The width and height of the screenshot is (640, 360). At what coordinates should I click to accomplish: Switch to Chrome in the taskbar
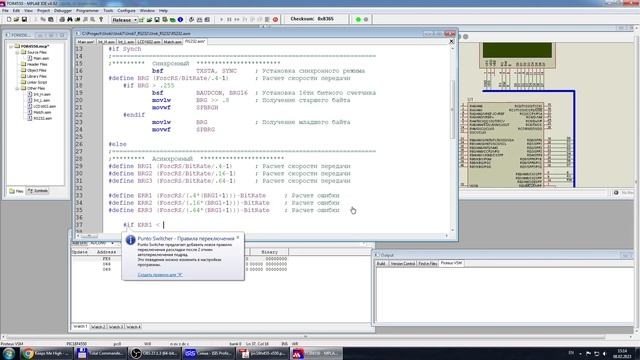pos(47,353)
